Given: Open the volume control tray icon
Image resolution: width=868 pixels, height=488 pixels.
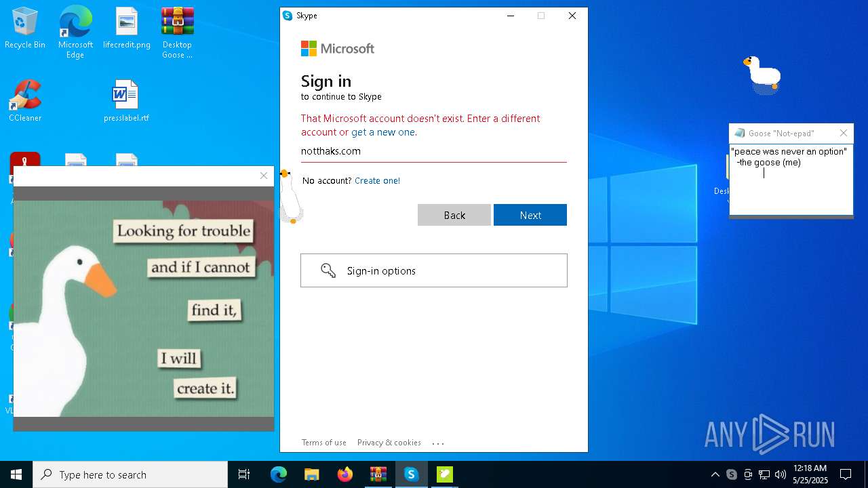Looking at the screenshot, I should pos(781,474).
